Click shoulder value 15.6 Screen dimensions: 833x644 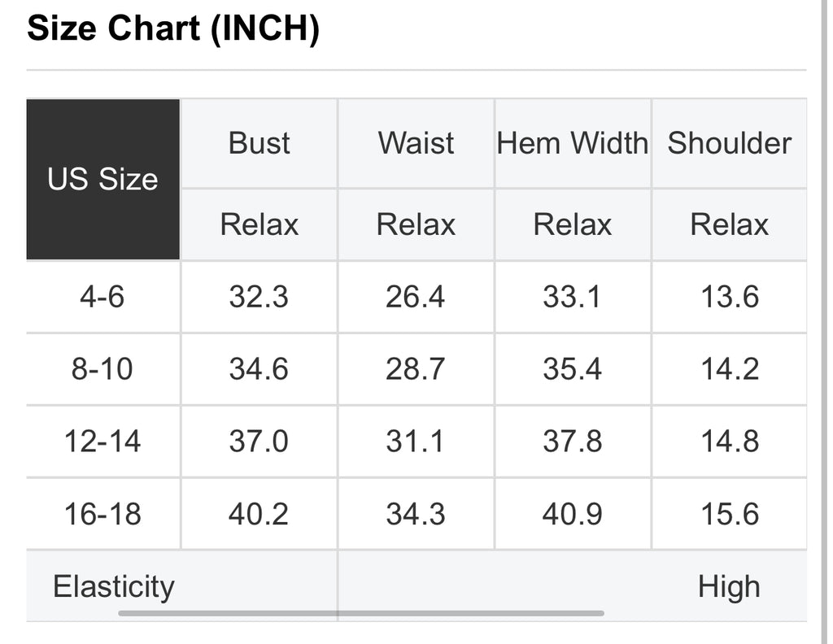coord(730,514)
